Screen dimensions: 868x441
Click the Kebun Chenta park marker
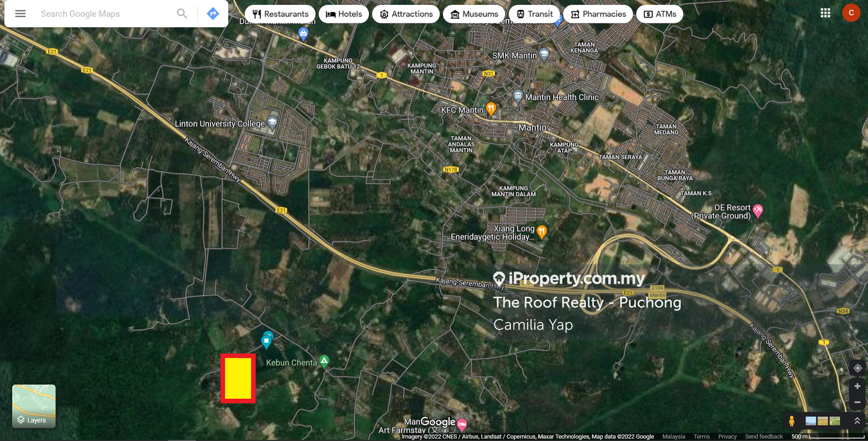point(324,361)
